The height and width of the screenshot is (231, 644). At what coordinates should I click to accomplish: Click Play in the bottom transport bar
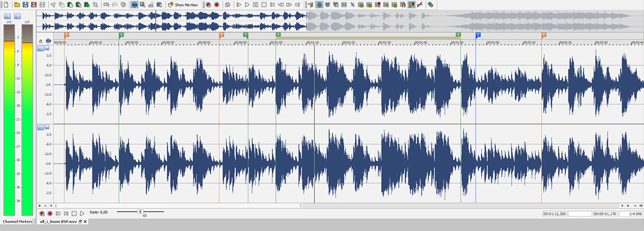pos(82,213)
